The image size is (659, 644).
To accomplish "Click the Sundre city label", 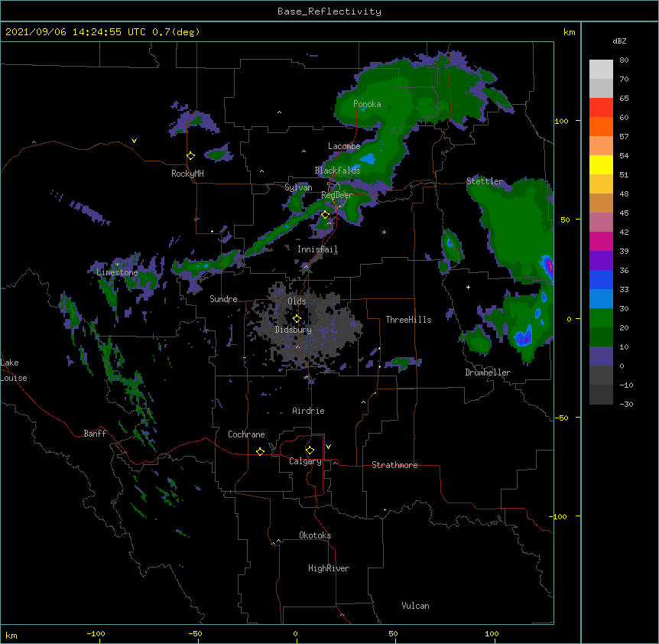I will pos(223,299).
